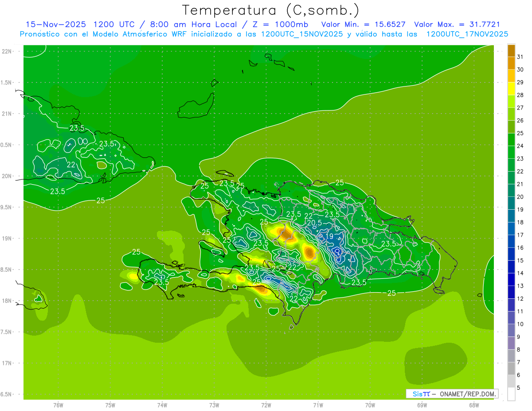Click the "74W" longitude axis label
Screen dimensions: 532x411
162,405
